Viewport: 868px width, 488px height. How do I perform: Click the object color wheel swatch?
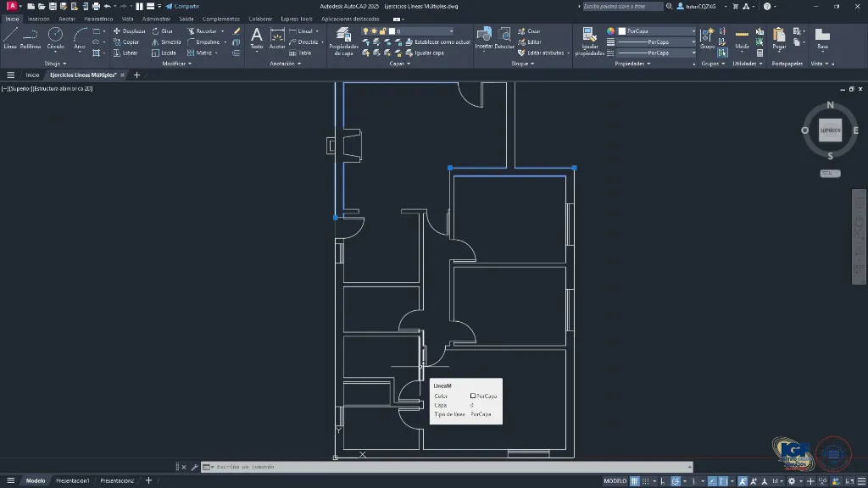(x=610, y=31)
